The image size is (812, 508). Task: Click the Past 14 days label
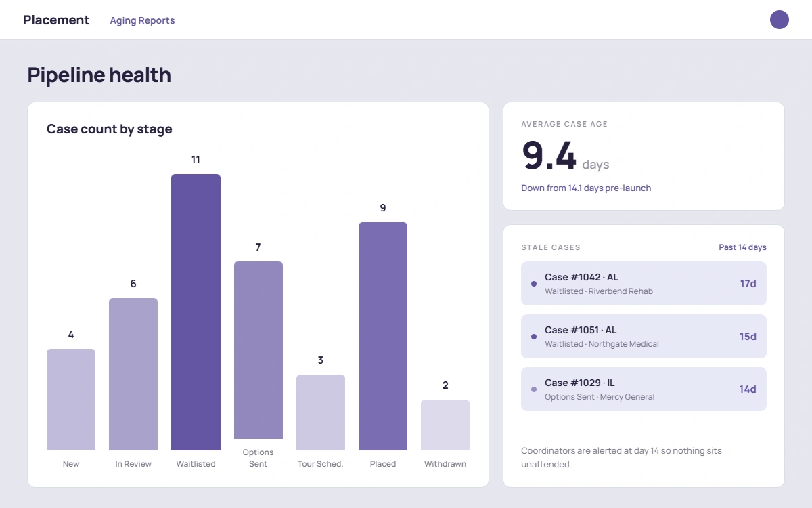742,247
